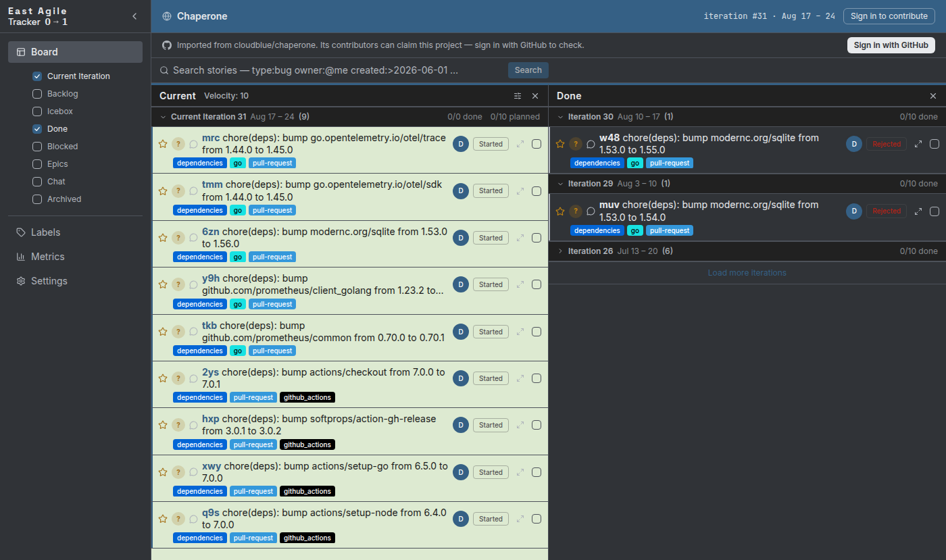
Task: Enable the Epics panel checkbox
Action: [x=37, y=164]
